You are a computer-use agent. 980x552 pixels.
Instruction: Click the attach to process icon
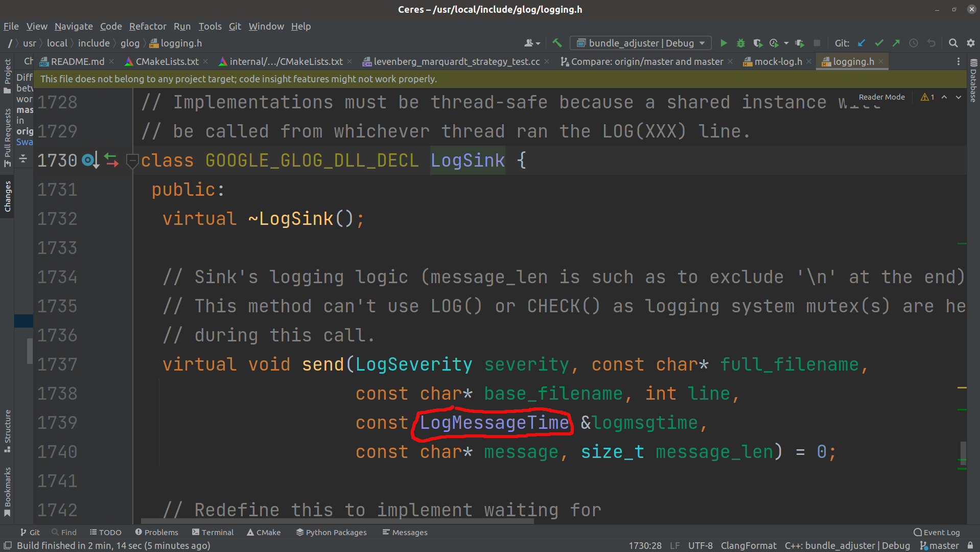click(x=800, y=43)
